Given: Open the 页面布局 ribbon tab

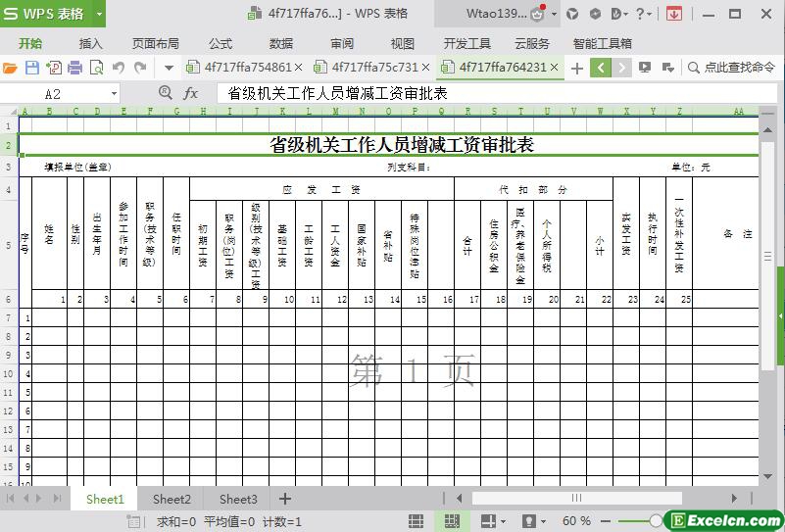Looking at the screenshot, I should coord(155,43).
